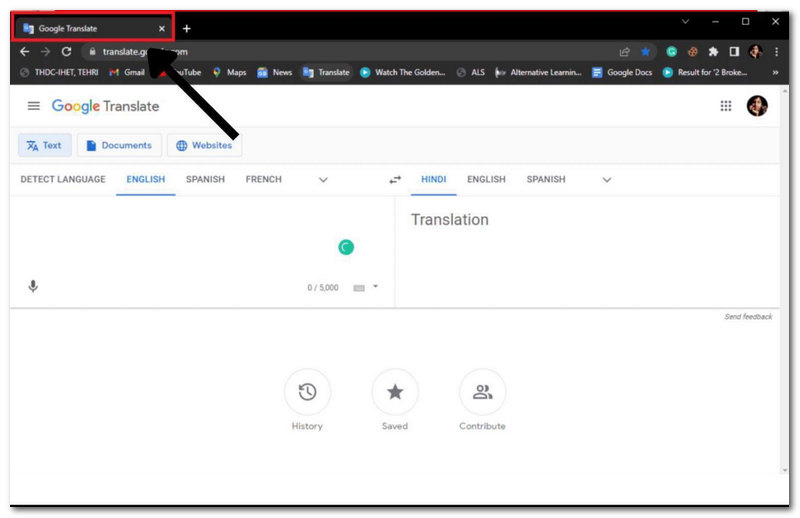Toggle the browser side panel
This screenshot has width=800, height=518.
(734, 52)
